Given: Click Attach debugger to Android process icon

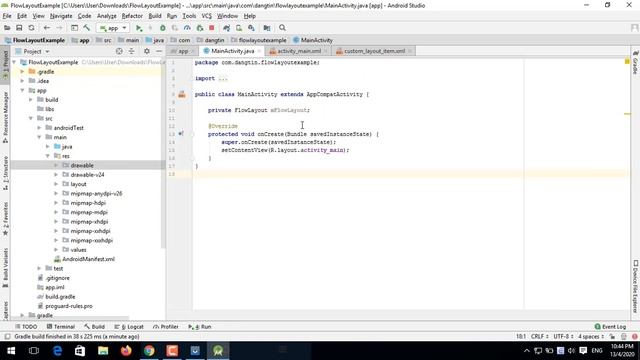Looking at the screenshot, I should click(x=200, y=28).
